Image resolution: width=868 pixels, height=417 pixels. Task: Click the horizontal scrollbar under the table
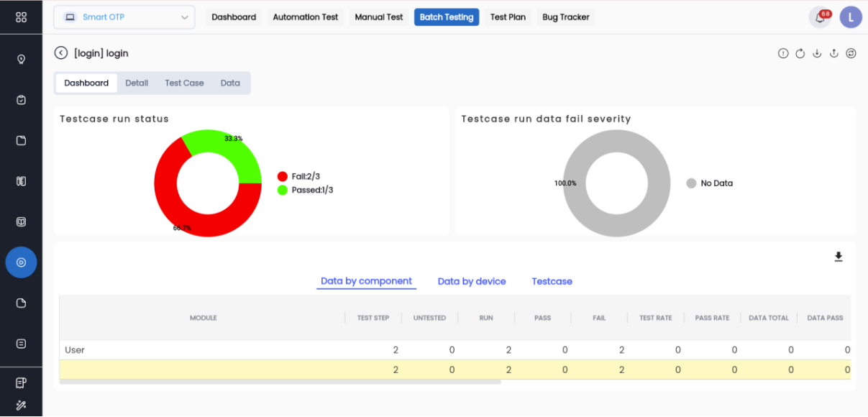coord(280,382)
